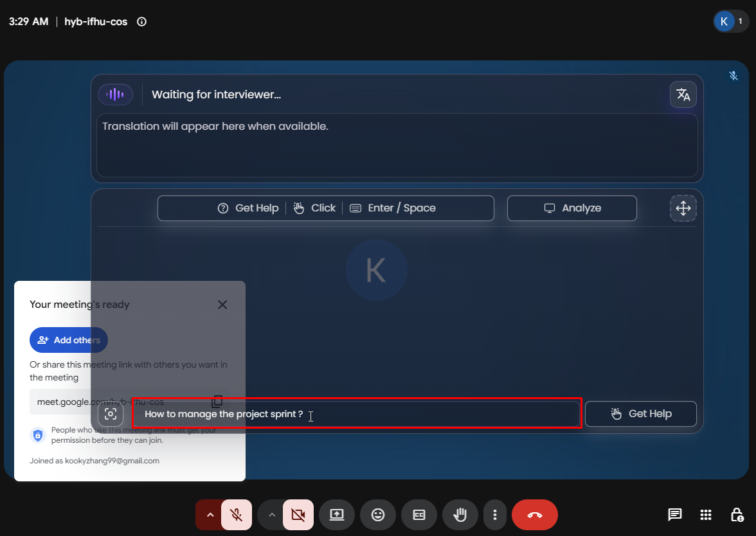Click the large K avatar tile

[377, 270]
